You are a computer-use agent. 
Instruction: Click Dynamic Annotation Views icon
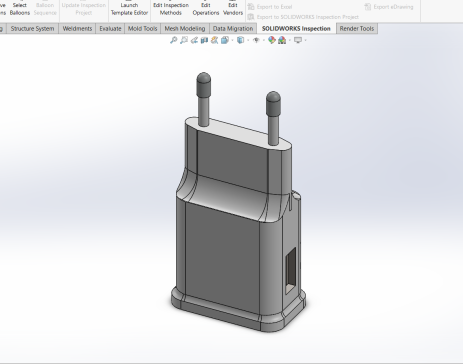pyautogui.click(x=214, y=40)
